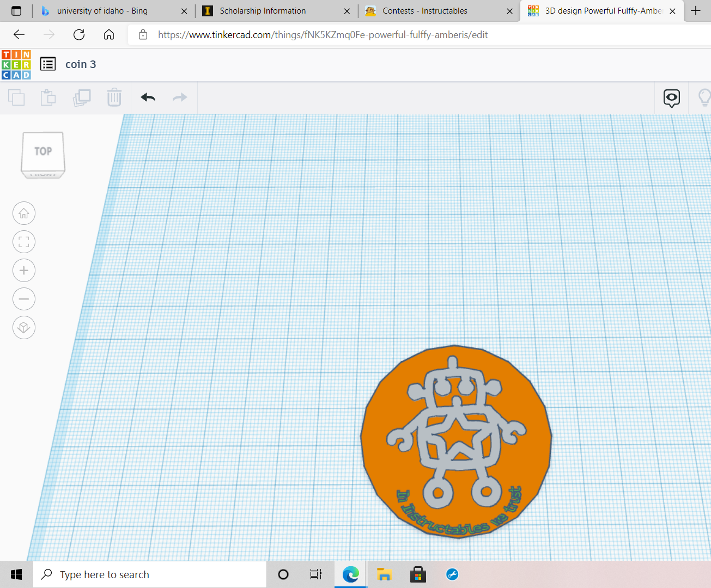This screenshot has width=711, height=588.
Task: Click the home view icon
Action: [23, 213]
